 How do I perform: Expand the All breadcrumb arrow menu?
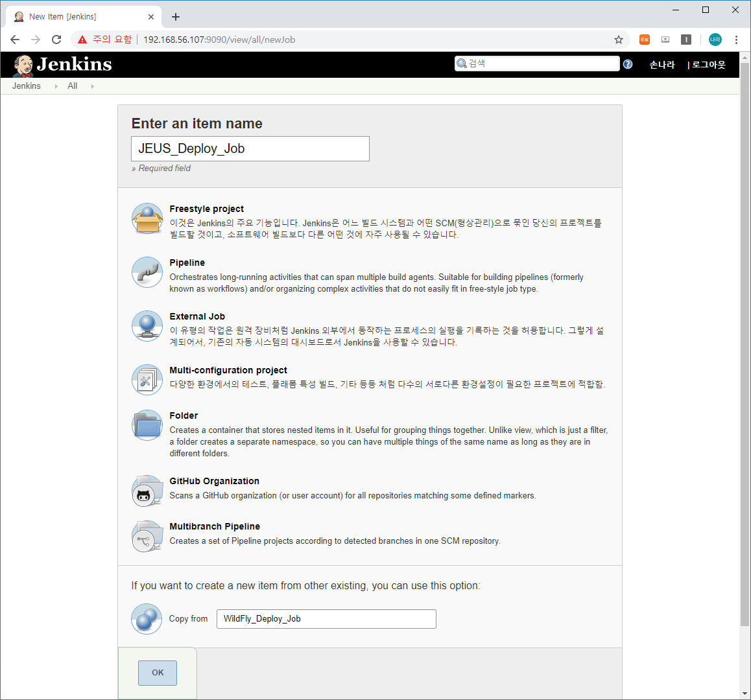[92, 86]
